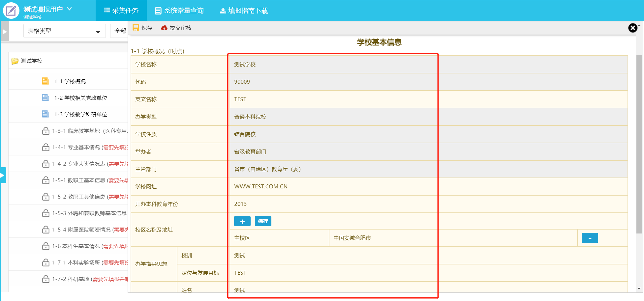644x301 pixels.
Task: Open 填报指南下载 download page
Action: [244, 11]
